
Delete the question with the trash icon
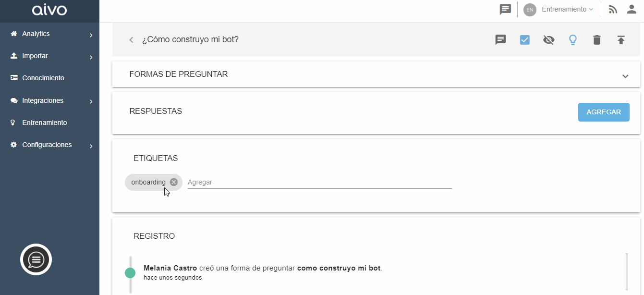point(596,40)
